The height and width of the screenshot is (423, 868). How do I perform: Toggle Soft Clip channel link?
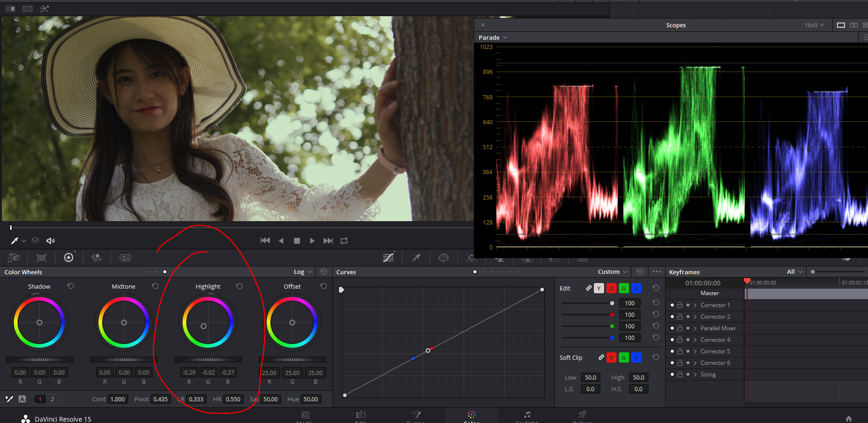601,357
